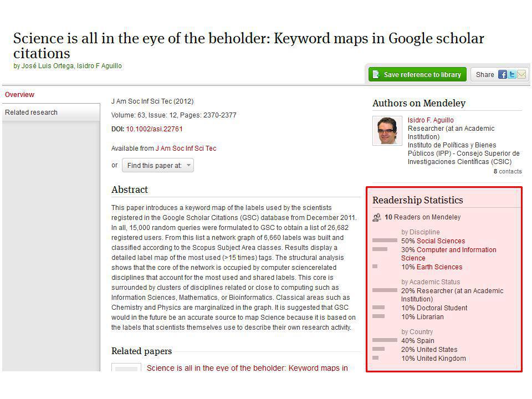Switch to the Overview tab
Viewport: 532px width, 399px height.
point(20,95)
